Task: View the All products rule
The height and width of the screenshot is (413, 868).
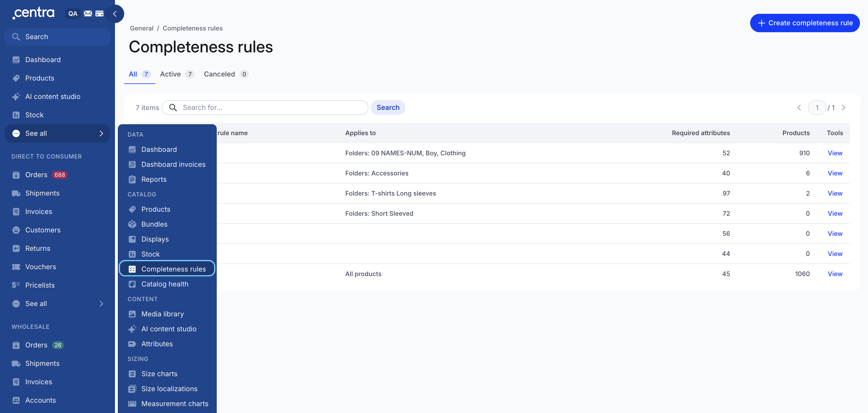Action: (x=835, y=274)
